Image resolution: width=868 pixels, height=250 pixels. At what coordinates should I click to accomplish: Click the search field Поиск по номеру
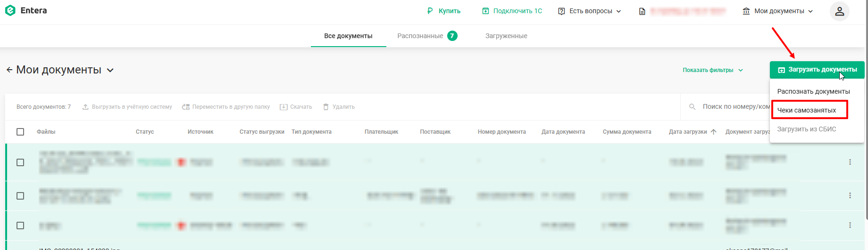[736, 107]
